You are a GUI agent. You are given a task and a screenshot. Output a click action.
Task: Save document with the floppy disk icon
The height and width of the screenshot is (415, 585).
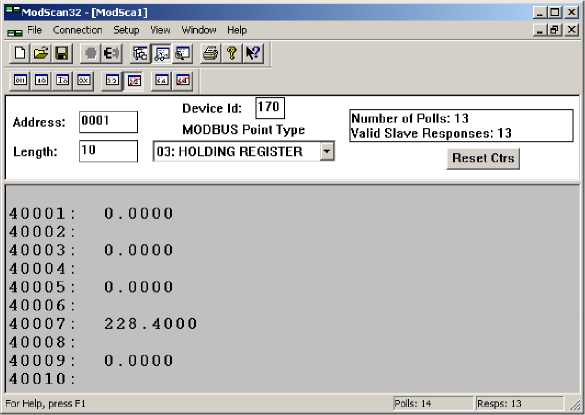[62, 53]
